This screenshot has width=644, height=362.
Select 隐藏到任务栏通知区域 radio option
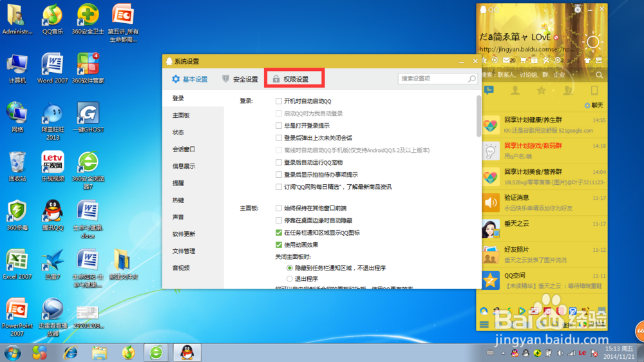coord(290,269)
